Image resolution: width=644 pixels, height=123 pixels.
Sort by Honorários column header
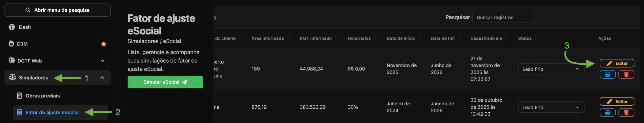point(359,38)
